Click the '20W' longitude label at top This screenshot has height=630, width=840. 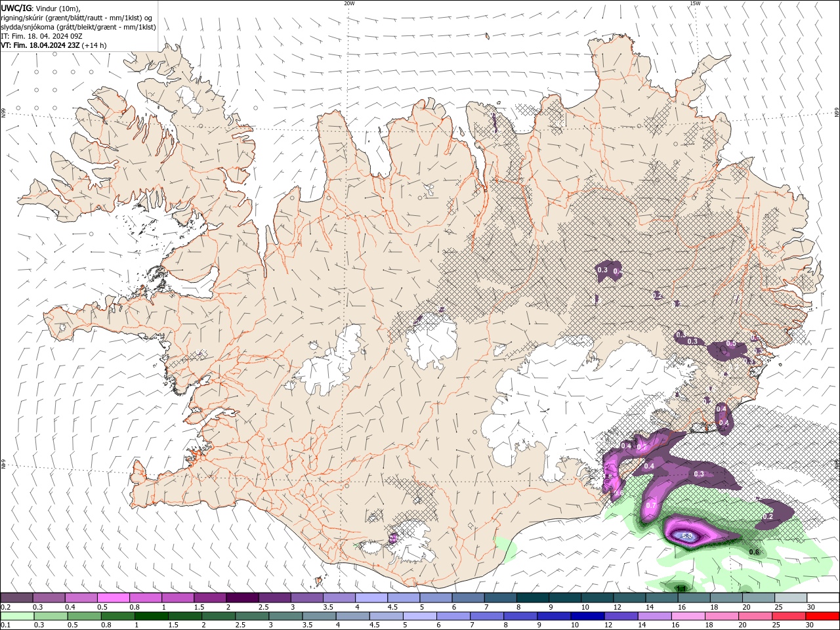(350, 3)
